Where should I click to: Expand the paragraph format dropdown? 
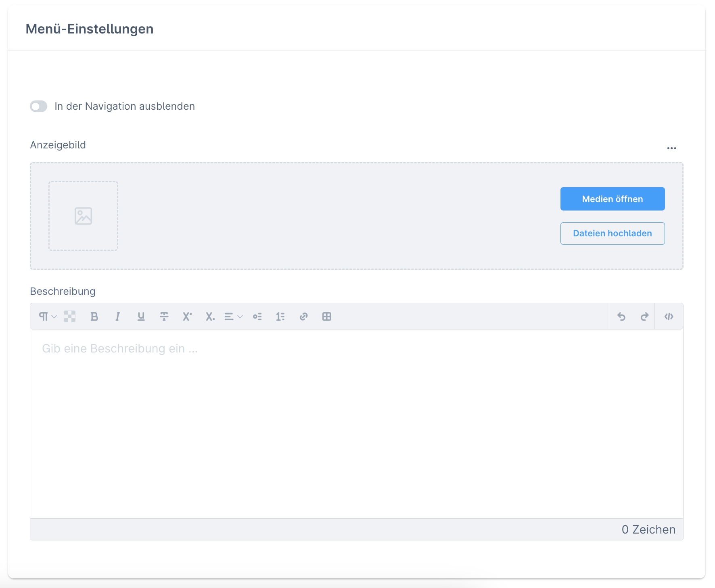tap(48, 317)
